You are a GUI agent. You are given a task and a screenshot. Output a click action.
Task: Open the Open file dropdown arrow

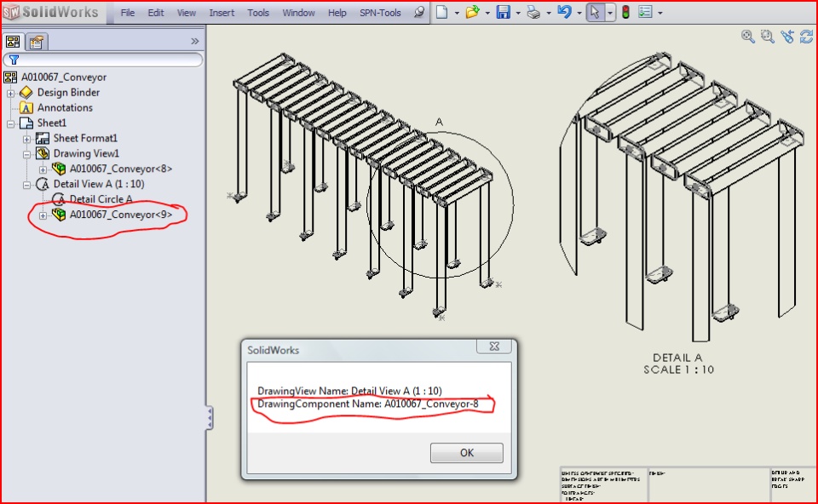pos(487,13)
